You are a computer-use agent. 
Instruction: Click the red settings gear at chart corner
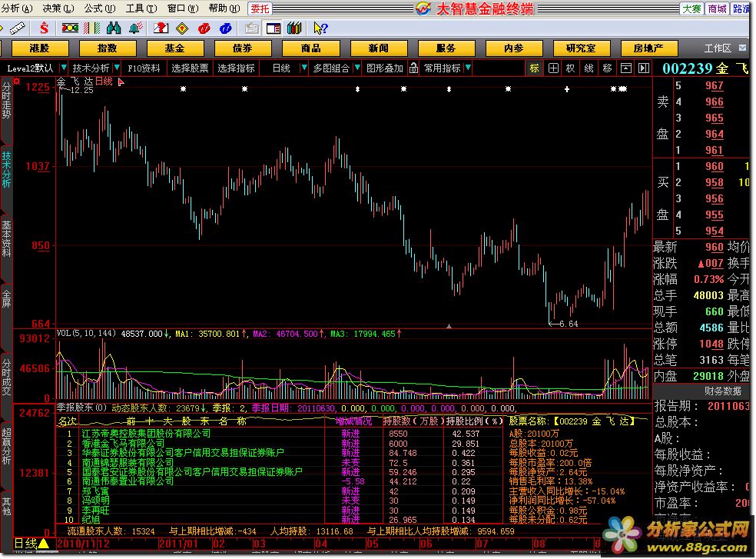(x=17, y=81)
